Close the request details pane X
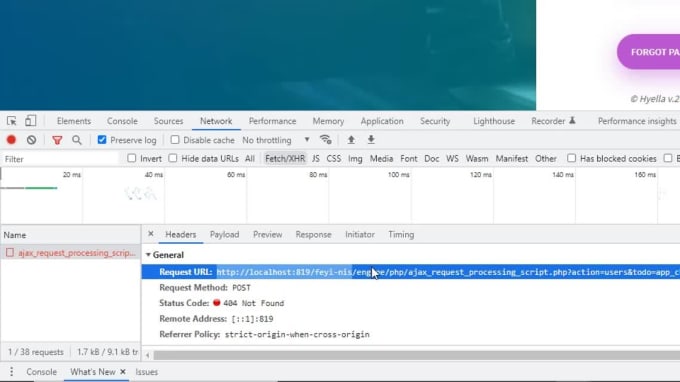 click(x=150, y=234)
